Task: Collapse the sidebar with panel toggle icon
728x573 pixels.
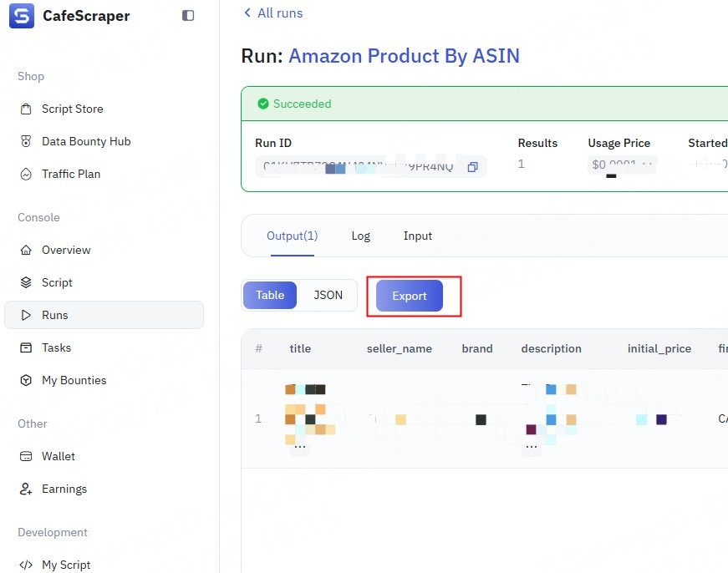Action: (188, 16)
